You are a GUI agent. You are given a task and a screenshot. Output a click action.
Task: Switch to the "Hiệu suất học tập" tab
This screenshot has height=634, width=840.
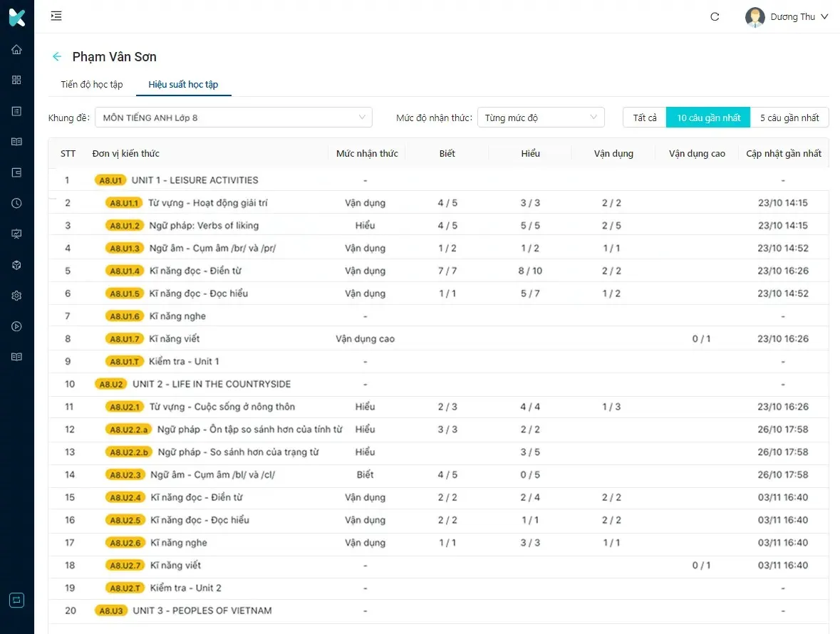tap(183, 84)
